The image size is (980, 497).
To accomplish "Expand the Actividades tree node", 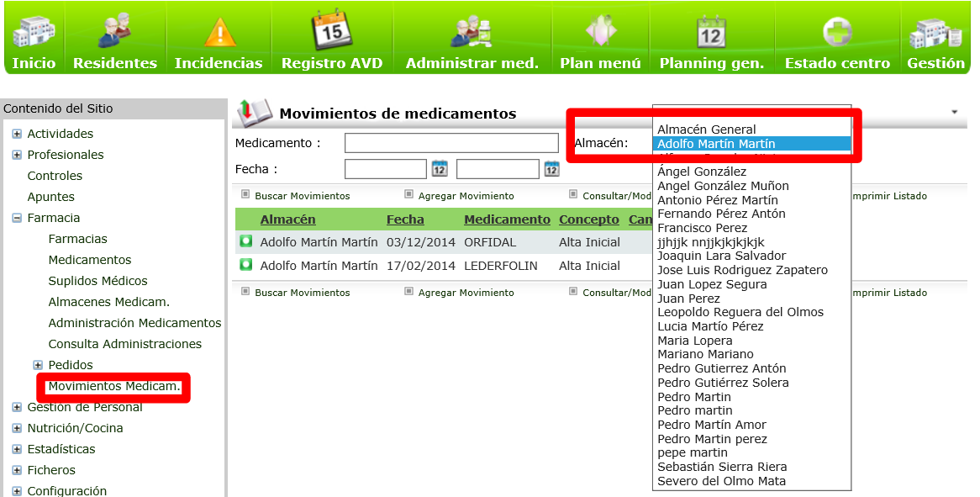I will 17,134.
